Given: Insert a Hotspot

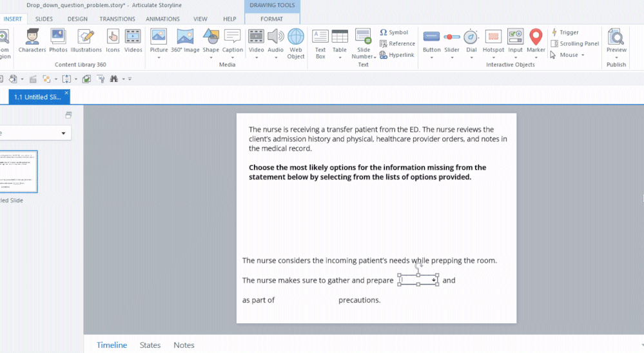Looking at the screenshot, I should pyautogui.click(x=493, y=41).
